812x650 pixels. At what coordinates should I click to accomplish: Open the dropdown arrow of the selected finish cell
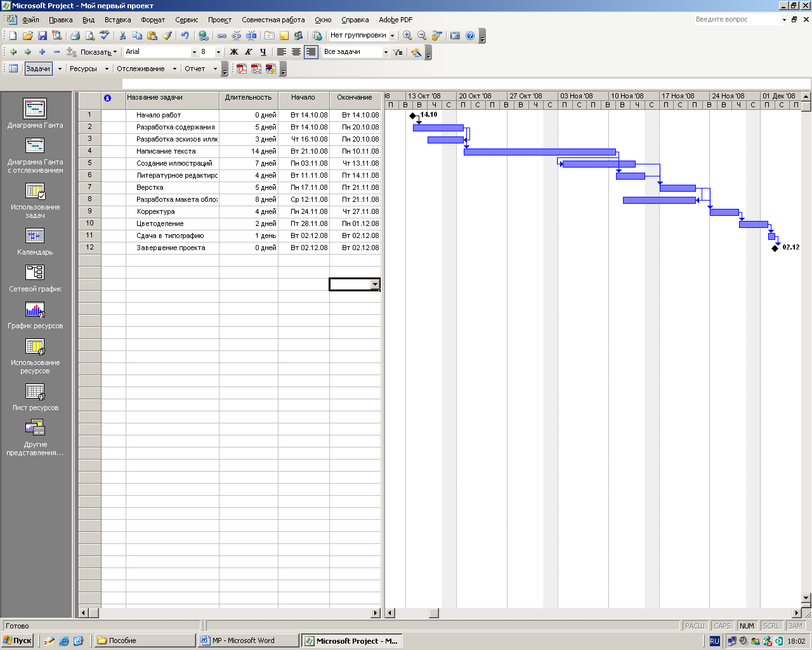pyautogui.click(x=375, y=284)
